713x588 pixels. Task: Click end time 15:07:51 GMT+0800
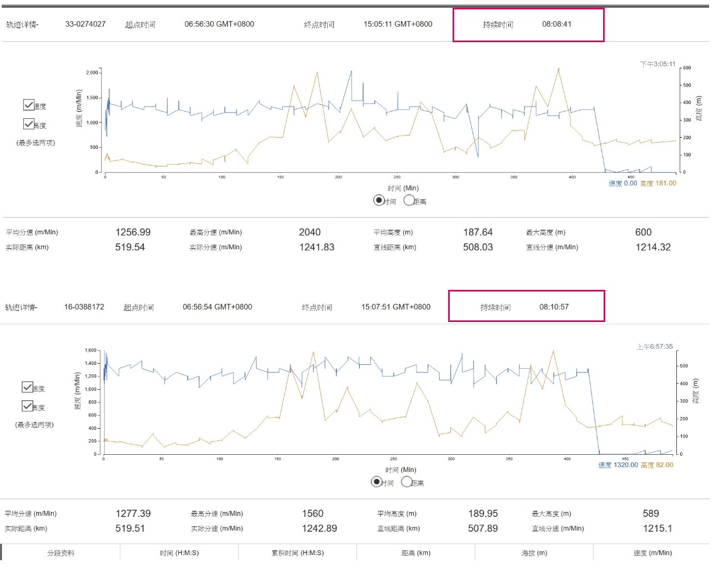tap(396, 306)
